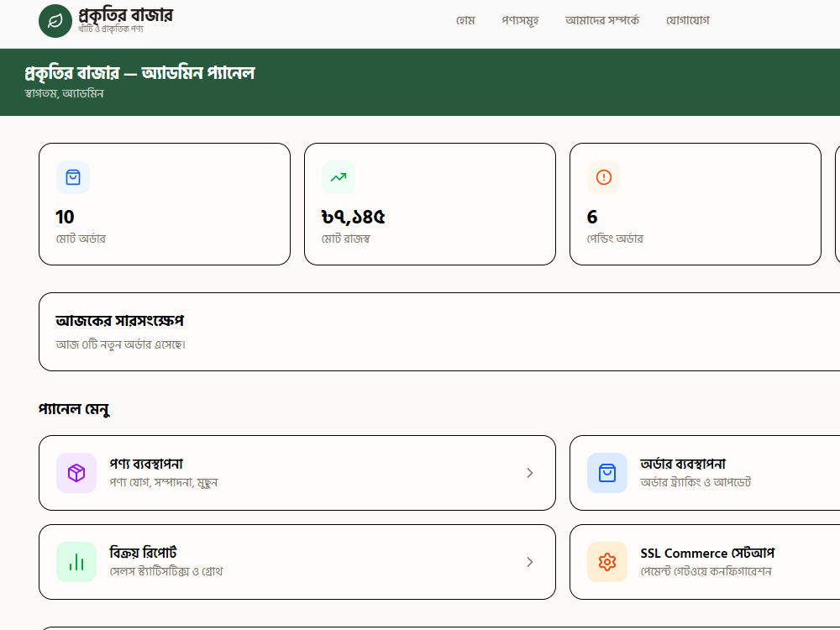840x630 pixels.
Task: Click subtitle সেলস স্ট্যাটিসটিক্স ও গ্রাফ
Action: point(166,571)
